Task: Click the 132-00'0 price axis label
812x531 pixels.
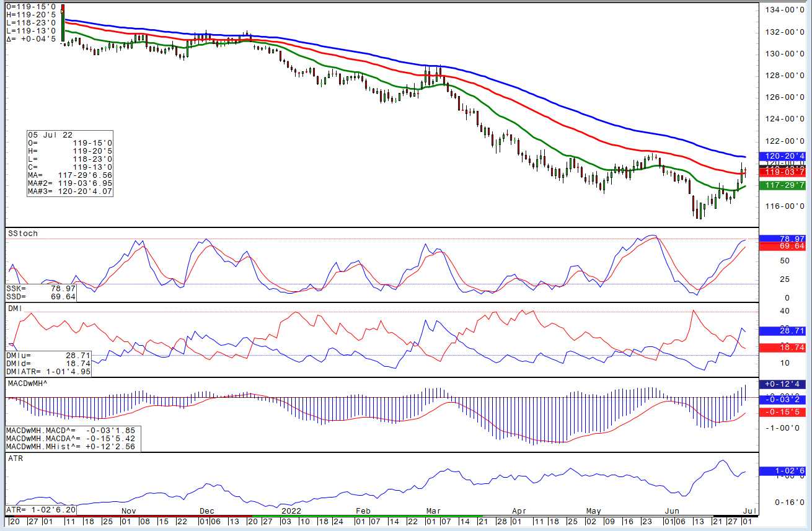Action: tap(785, 32)
